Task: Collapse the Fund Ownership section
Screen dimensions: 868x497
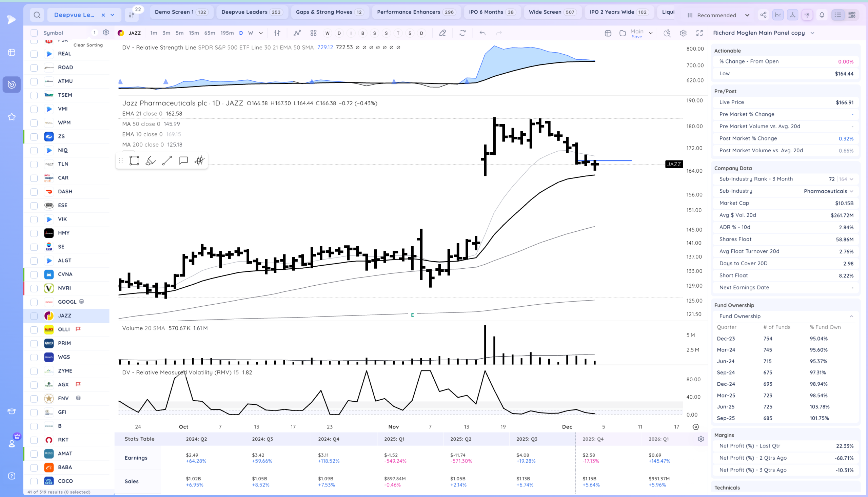Action: point(851,317)
